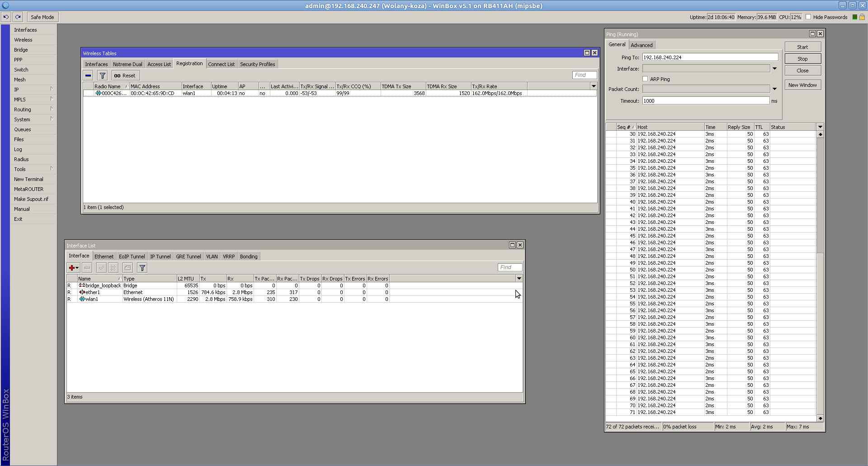Click Find box in Wireless Tables
This screenshot has width=868, height=466.
point(585,75)
